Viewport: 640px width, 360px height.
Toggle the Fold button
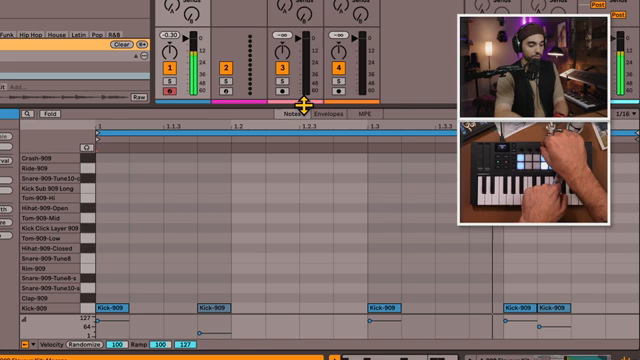[50, 114]
